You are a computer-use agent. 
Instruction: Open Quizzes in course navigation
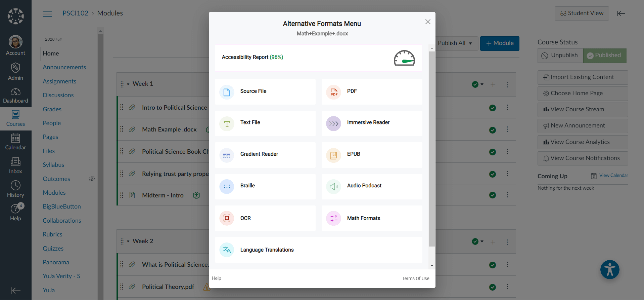[53, 249]
